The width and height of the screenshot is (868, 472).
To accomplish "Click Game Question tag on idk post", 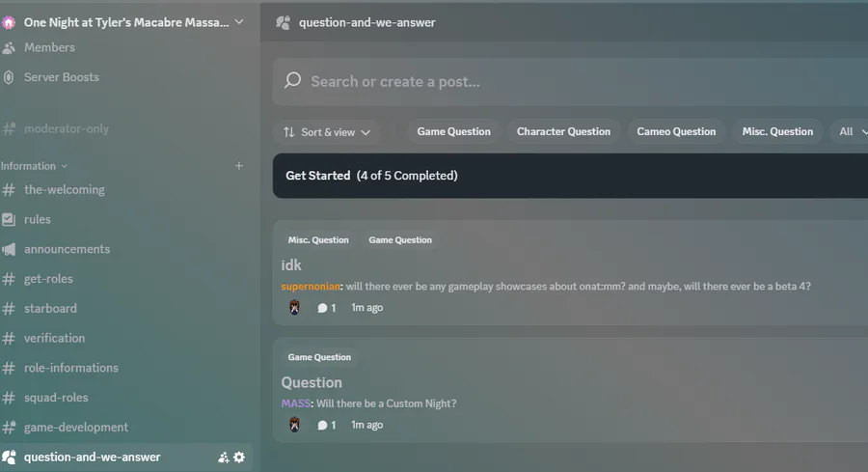I will (400, 240).
